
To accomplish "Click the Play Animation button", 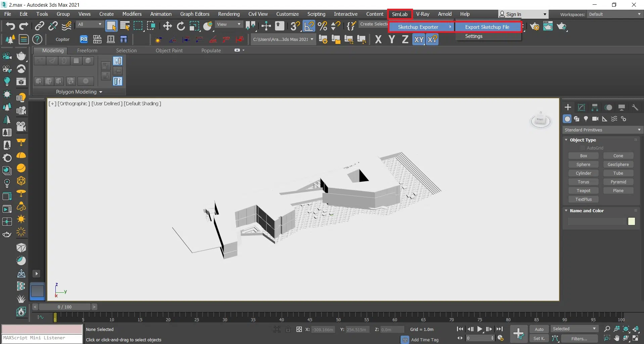I will coord(480,329).
